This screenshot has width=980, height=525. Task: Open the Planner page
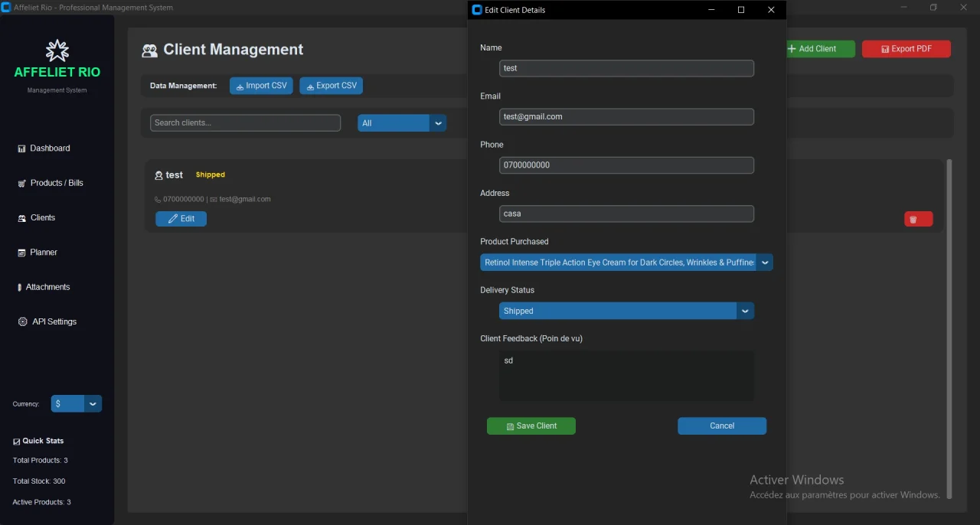[38, 253]
